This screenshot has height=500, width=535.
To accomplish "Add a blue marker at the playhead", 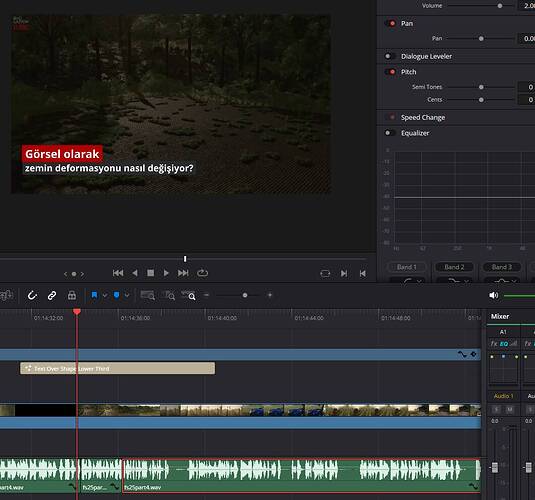I will click(x=116, y=295).
